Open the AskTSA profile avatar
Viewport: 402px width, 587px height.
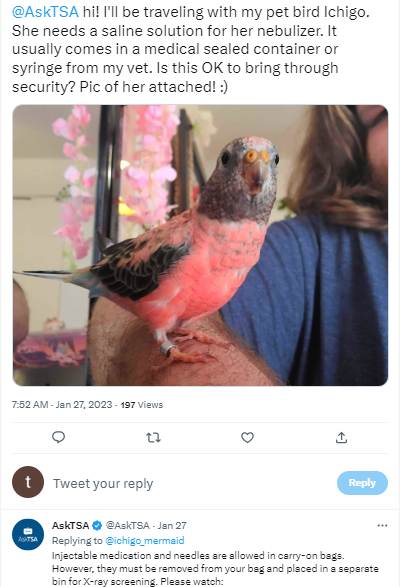[28, 534]
